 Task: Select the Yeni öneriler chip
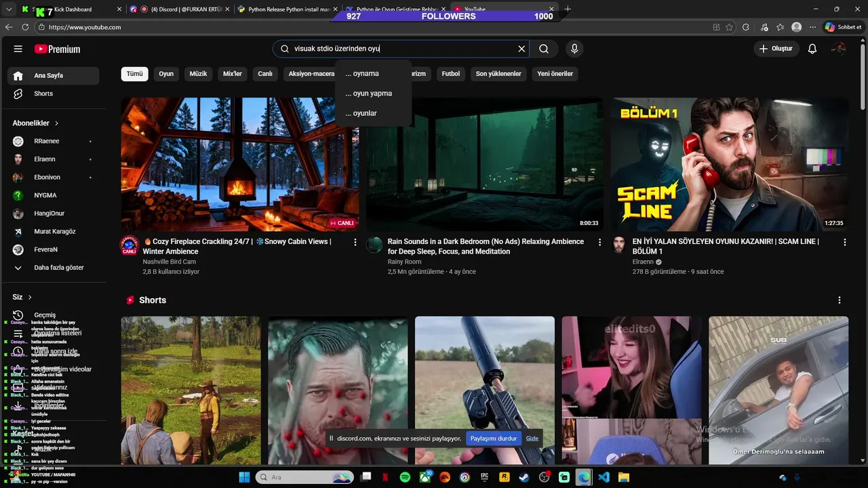click(x=555, y=74)
